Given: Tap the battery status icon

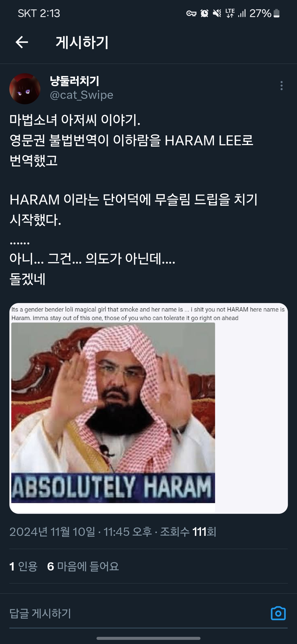Looking at the screenshot, I should (x=277, y=13).
